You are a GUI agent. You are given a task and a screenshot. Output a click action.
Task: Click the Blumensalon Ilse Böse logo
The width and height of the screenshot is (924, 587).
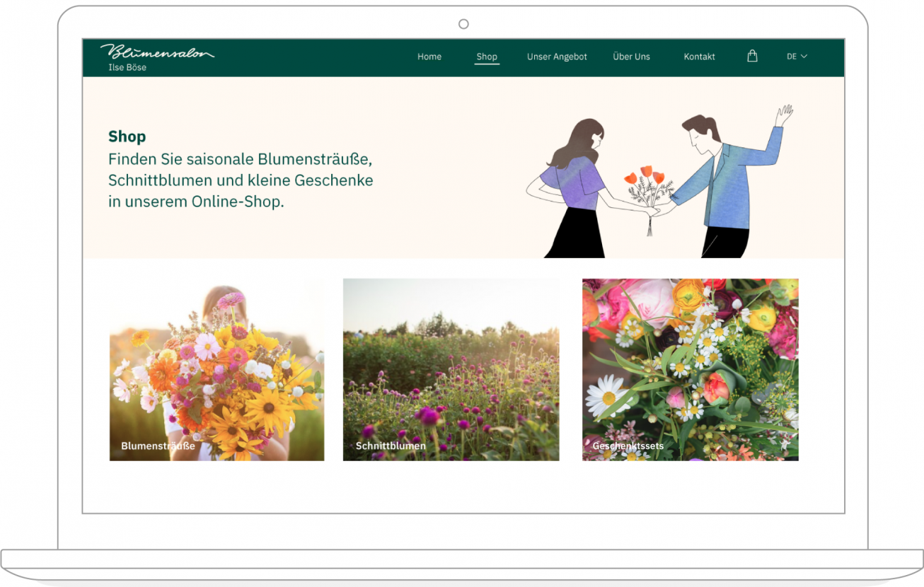(157, 57)
